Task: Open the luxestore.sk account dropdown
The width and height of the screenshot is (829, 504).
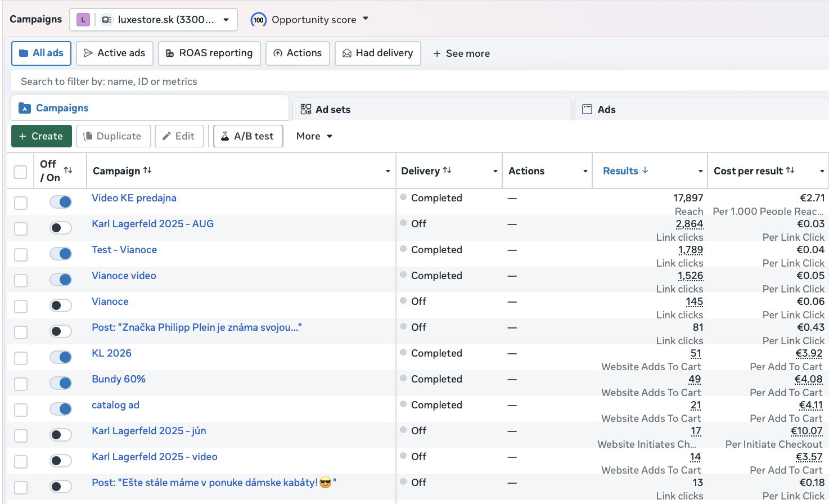Action: point(154,20)
